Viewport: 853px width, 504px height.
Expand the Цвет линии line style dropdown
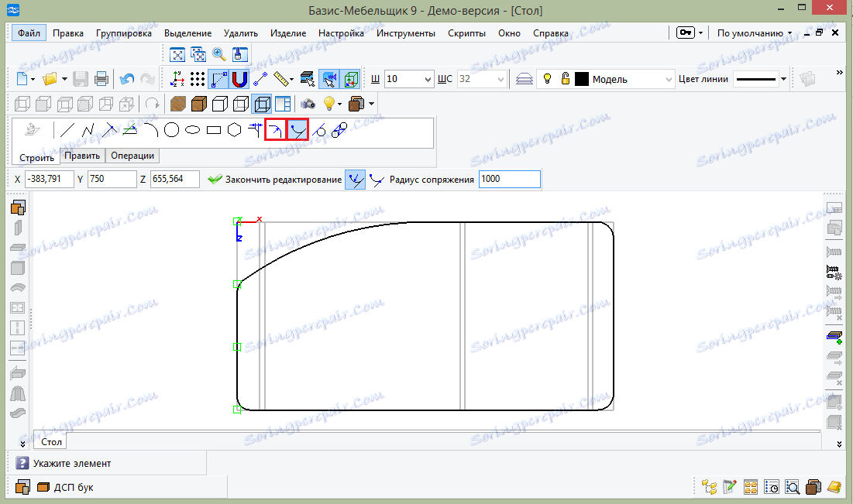coord(783,80)
